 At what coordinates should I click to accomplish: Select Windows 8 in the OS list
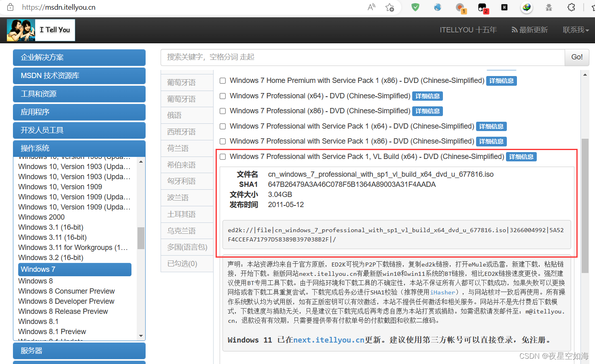(x=36, y=281)
